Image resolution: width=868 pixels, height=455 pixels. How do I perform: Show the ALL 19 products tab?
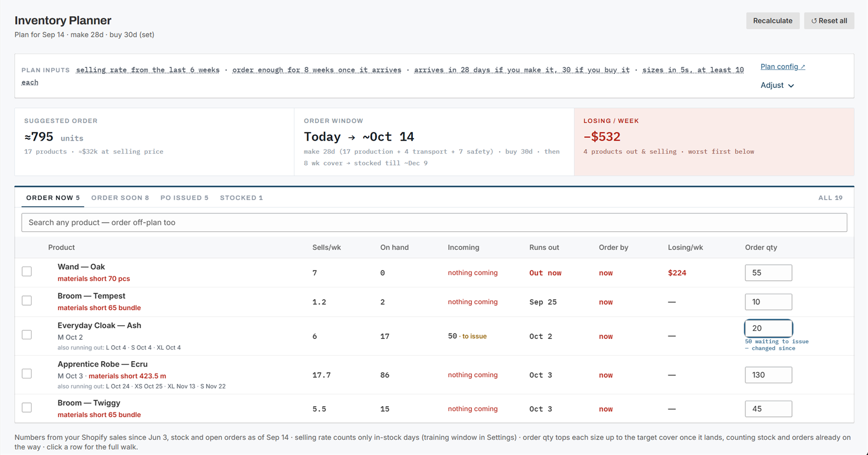tap(830, 198)
